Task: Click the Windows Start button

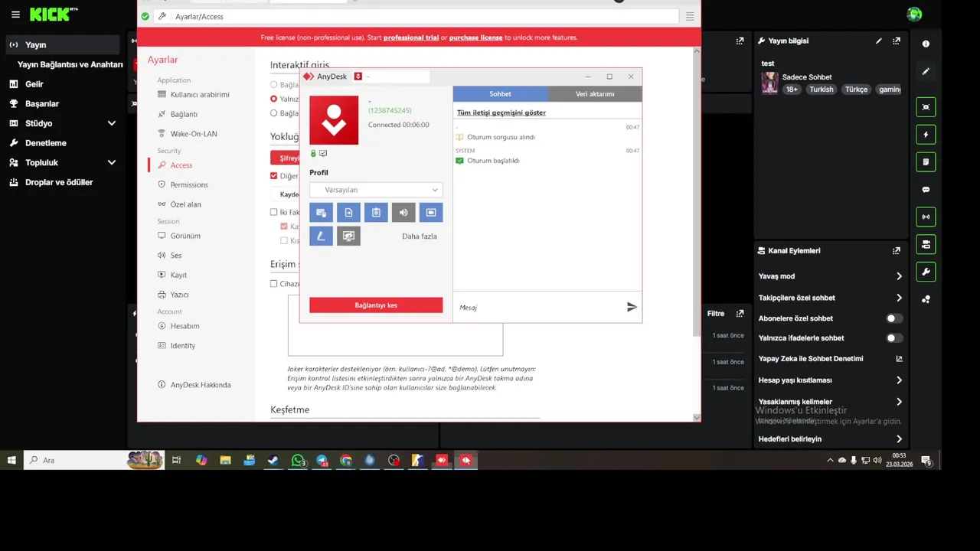Action: pyautogui.click(x=11, y=460)
